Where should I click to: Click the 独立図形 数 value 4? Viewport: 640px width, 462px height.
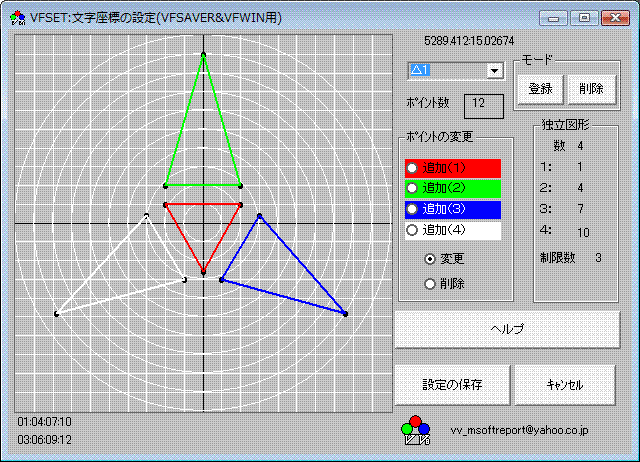coord(580,146)
